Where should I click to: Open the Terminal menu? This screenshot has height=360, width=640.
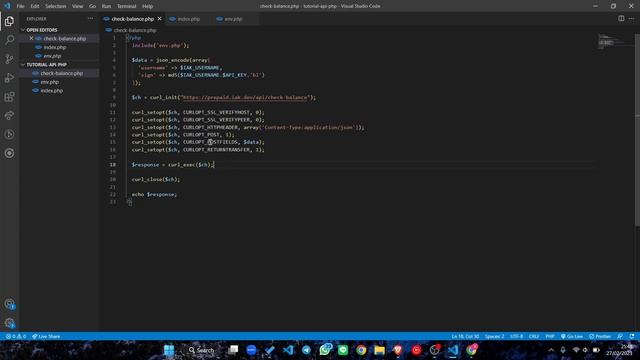127,6
